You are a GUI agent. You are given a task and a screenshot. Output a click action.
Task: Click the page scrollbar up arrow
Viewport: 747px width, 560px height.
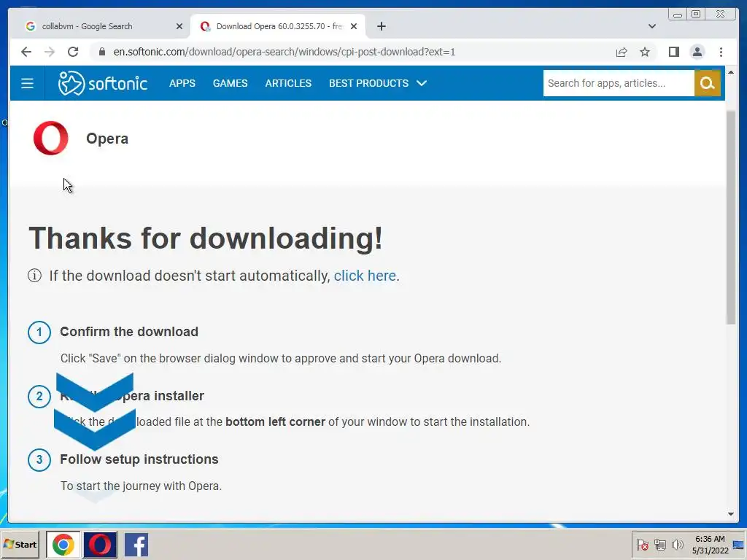731,72
